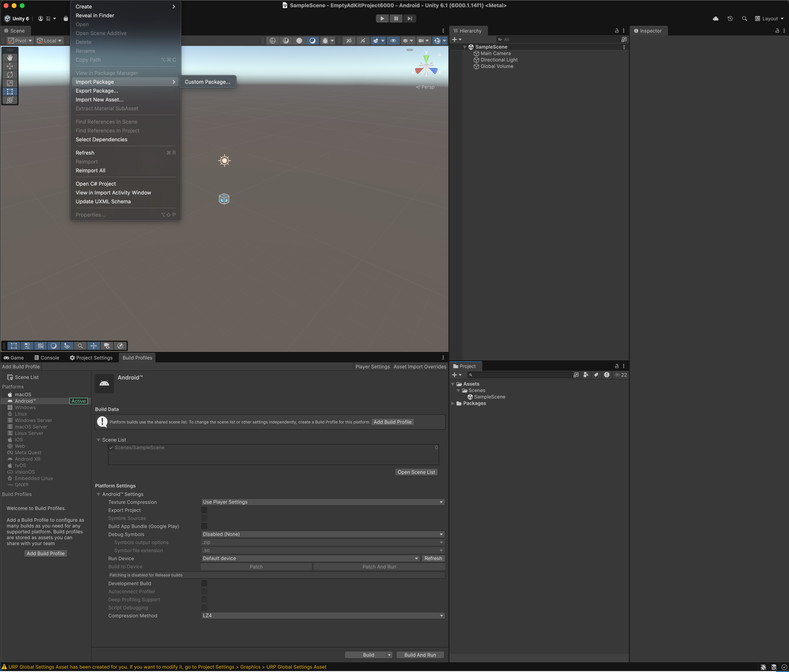Enable the Development Build checkbox
789x672 pixels.
click(204, 583)
